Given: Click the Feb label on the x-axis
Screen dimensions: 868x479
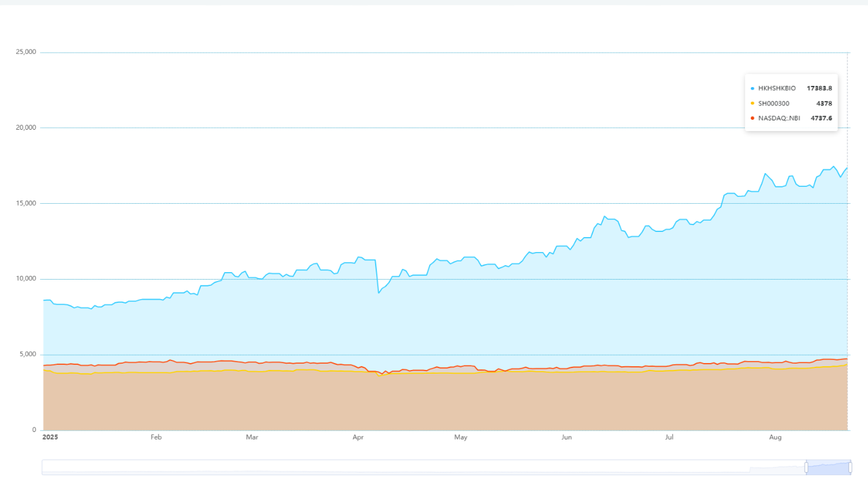Looking at the screenshot, I should coord(156,438).
